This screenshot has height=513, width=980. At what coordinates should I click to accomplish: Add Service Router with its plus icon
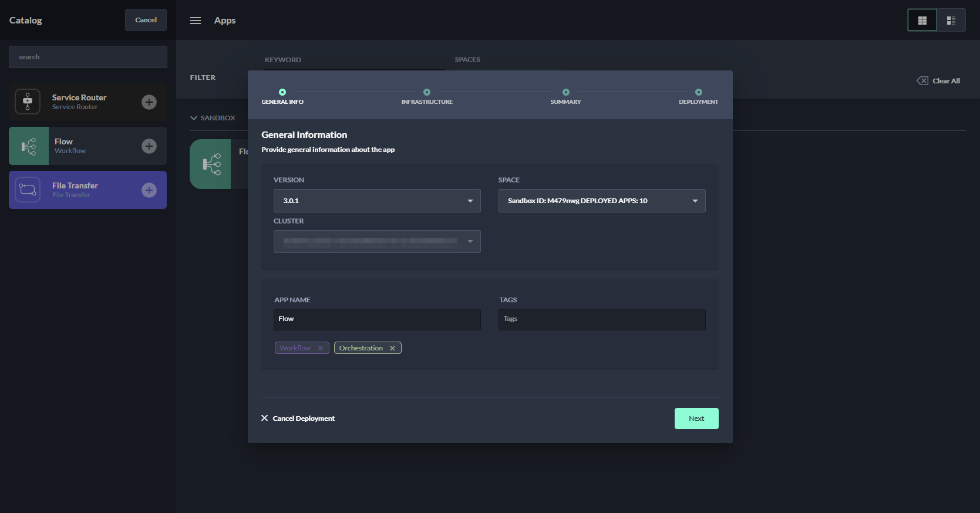[x=149, y=102]
